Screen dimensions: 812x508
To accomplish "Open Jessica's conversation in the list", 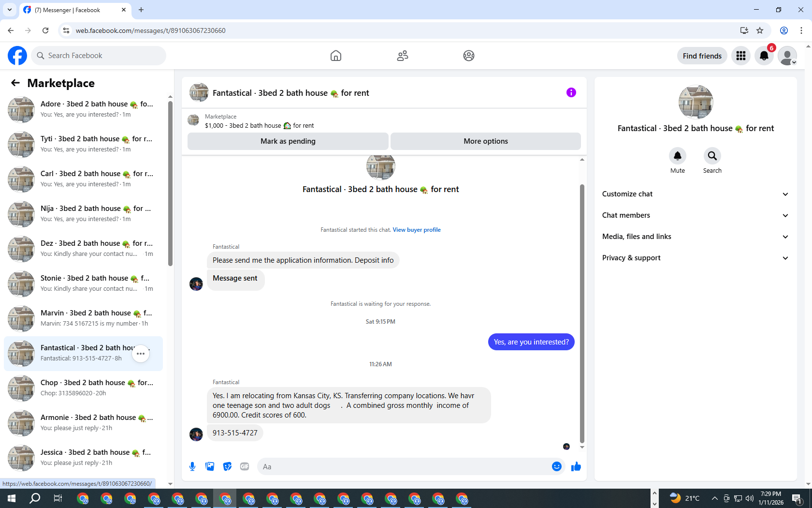I will click(83, 458).
